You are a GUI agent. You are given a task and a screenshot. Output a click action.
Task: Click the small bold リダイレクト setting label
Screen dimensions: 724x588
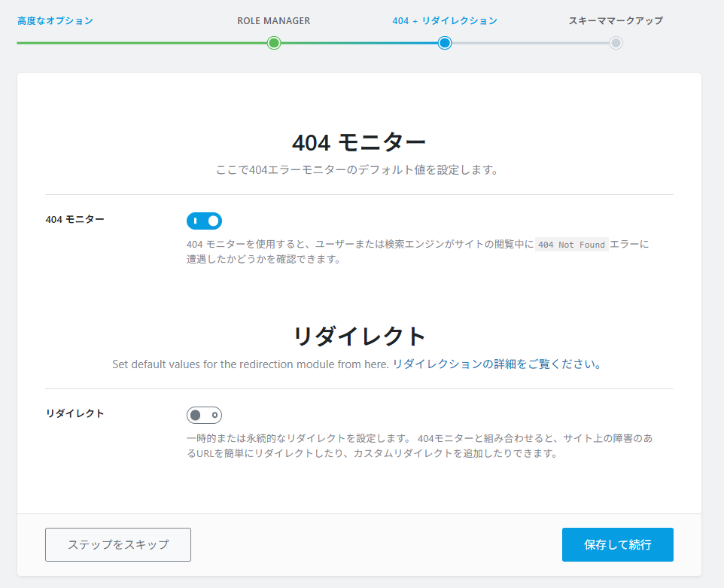[x=75, y=414]
